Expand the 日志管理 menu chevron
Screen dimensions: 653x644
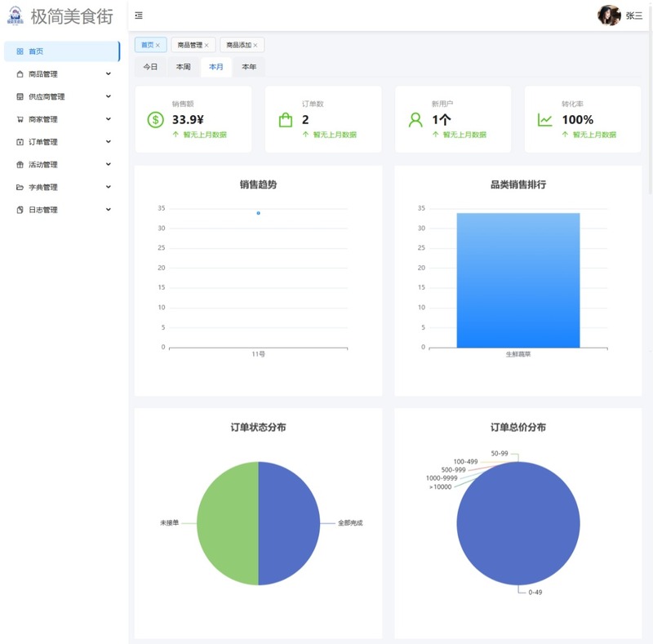pos(109,210)
